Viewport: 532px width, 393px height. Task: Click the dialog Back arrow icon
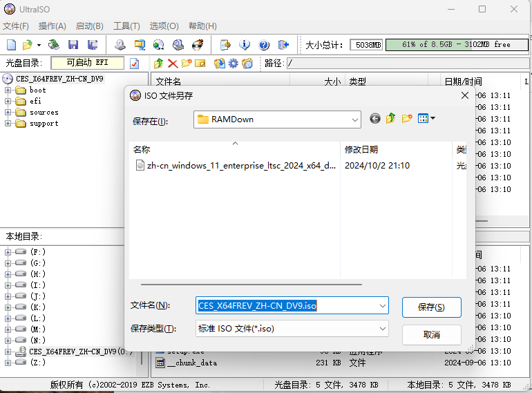pos(375,119)
